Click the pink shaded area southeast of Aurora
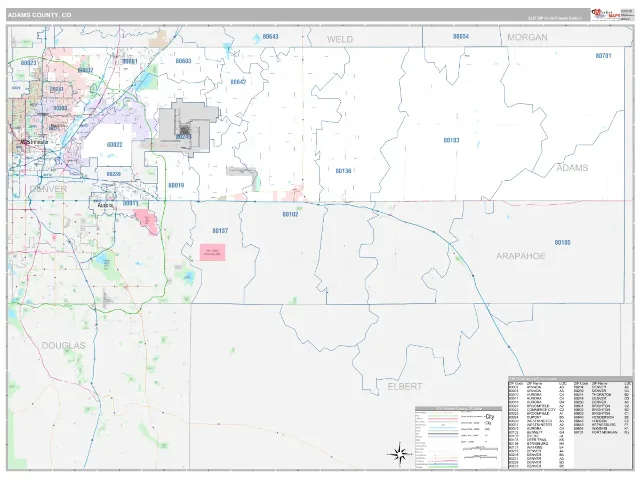This screenshot has height=480, width=640. point(146,222)
